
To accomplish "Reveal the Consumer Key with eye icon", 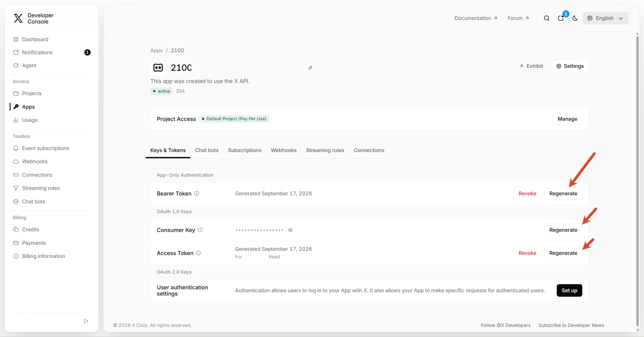I will click(x=290, y=230).
